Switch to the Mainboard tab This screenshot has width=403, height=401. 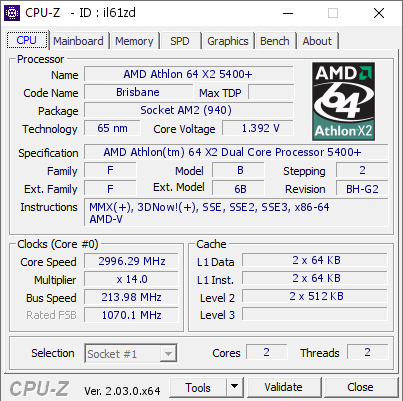coord(78,41)
